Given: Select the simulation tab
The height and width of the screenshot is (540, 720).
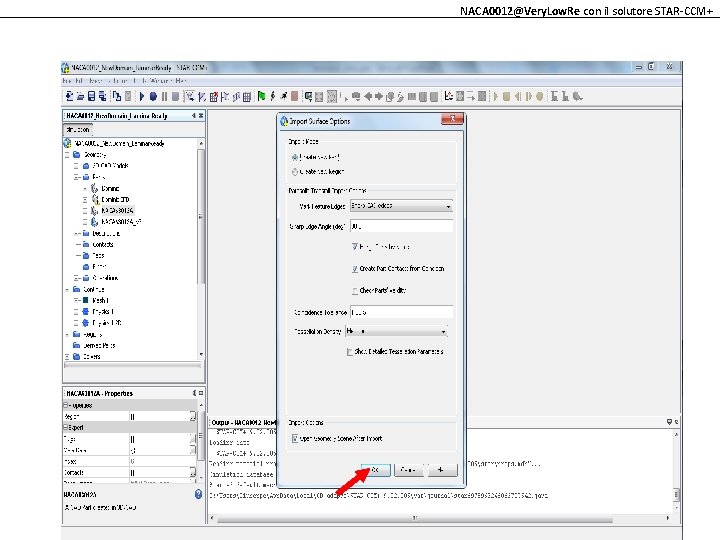Looking at the screenshot, I should (x=78, y=130).
